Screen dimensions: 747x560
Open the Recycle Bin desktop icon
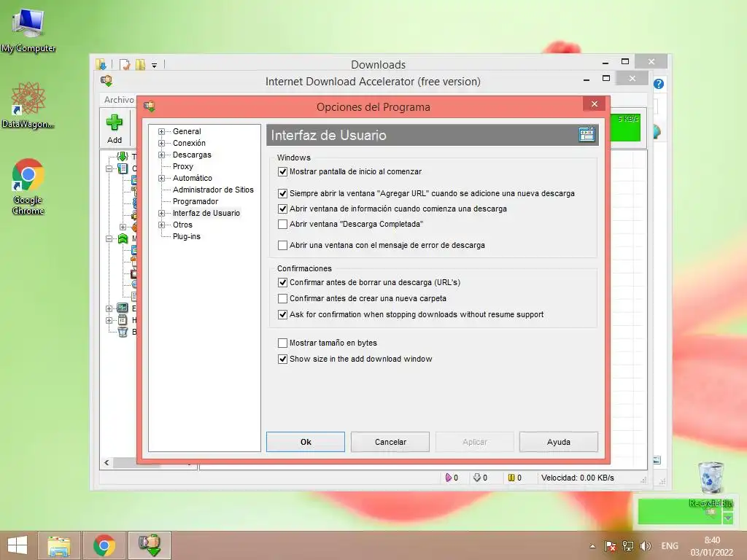pyautogui.click(x=711, y=483)
